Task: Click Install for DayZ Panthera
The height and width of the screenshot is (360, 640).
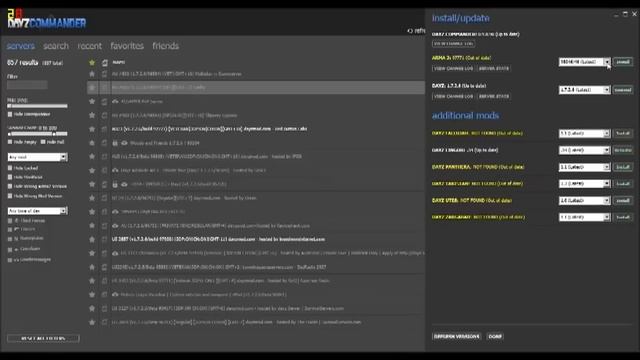Action: point(623,167)
